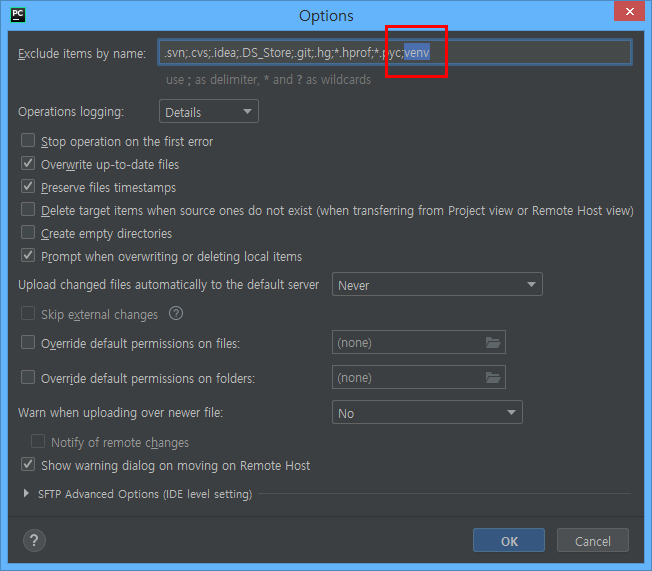Screen dimensions: 652x571
Task: Click in Exclude items by name field
Action: 395,53
